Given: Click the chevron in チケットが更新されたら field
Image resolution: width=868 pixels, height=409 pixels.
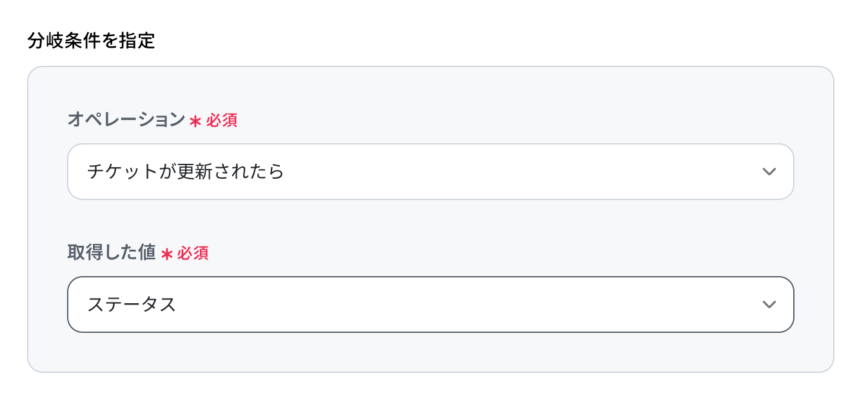Looking at the screenshot, I should pyautogui.click(x=768, y=172).
